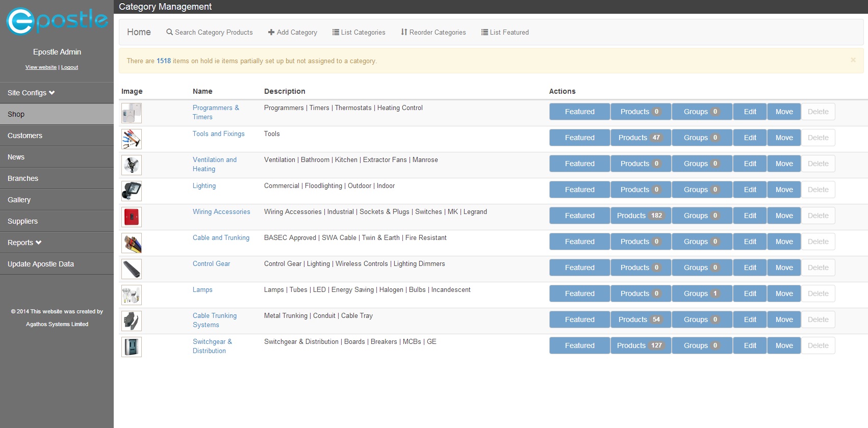
Task: Open List Categories view
Action: [x=359, y=32]
